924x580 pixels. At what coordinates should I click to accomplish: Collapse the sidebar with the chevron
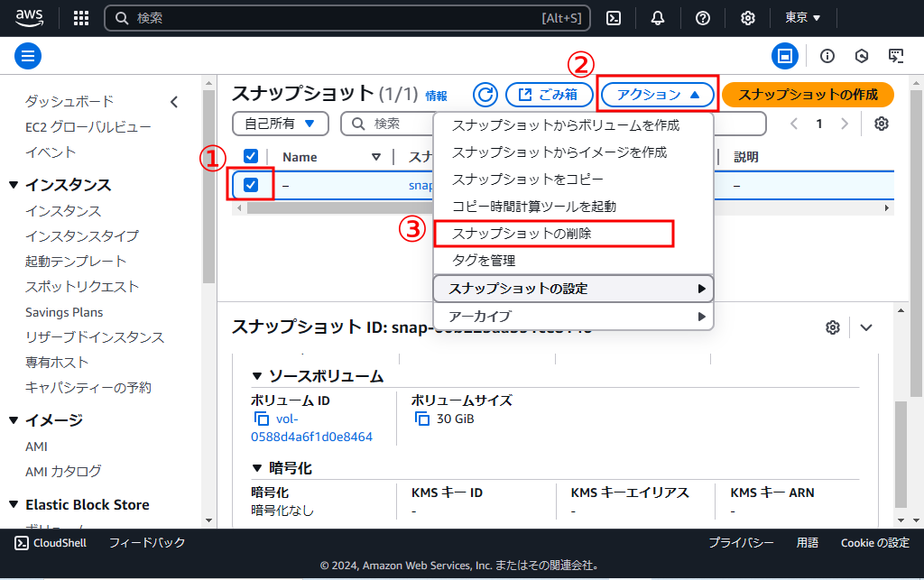tap(174, 102)
